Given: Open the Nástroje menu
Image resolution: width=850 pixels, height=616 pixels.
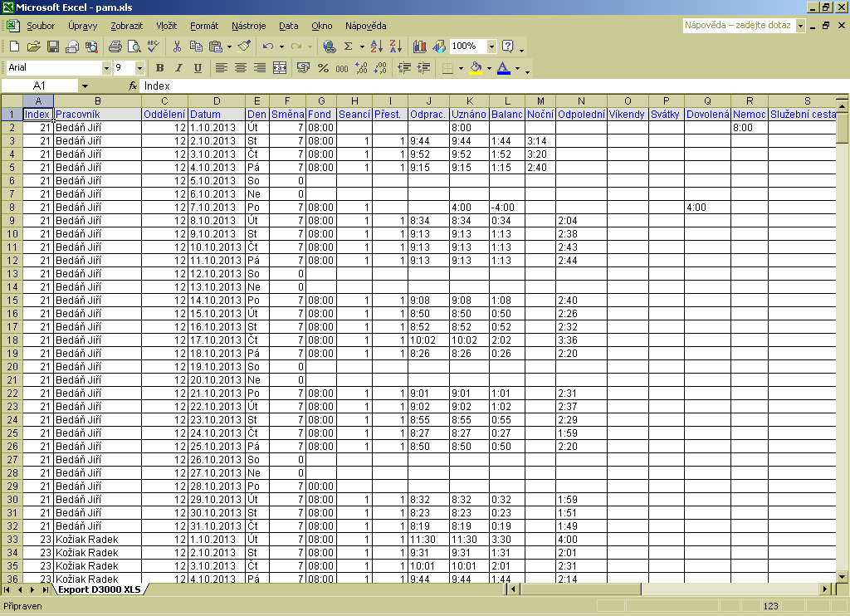Looking at the screenshot, I should [248, 26].
